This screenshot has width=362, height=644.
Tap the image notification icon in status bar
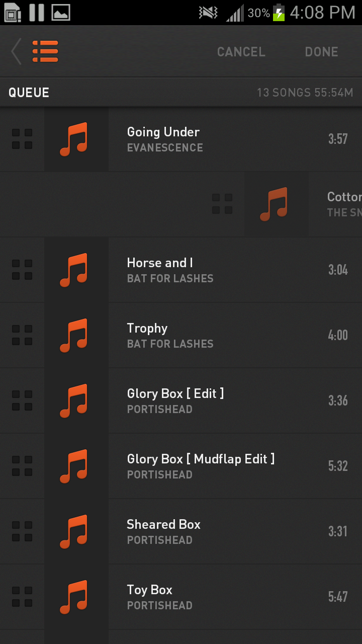(x=61, y=12)
